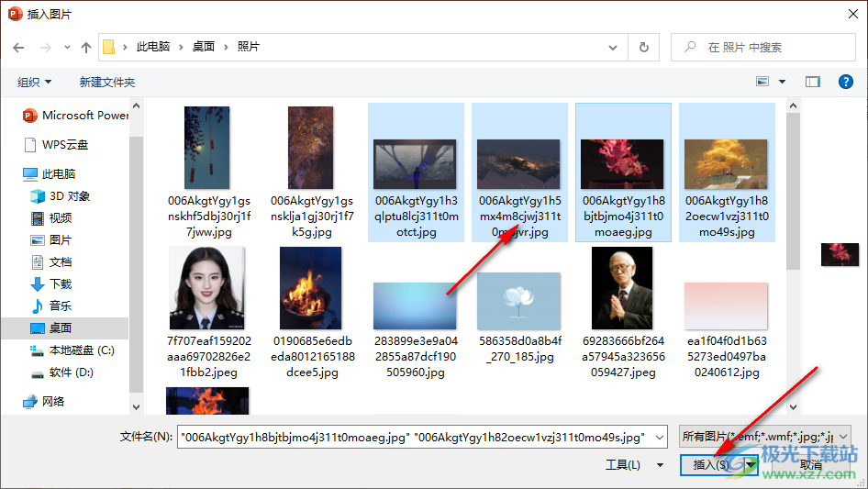Select fire image 0190685e6edbeda8012165188dcee5.jpg
Viewport: 868px width, 489px height.
pyautogui.click(x=312, y=312)
